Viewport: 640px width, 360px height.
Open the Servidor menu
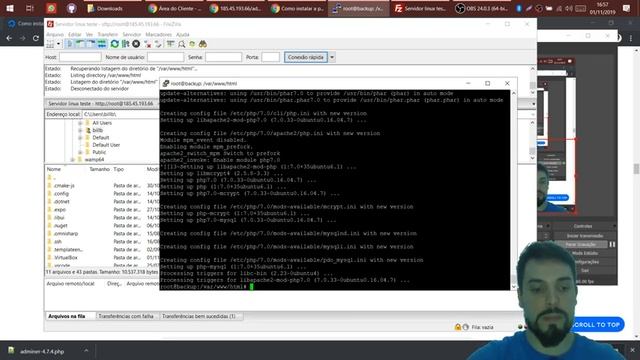131,35
